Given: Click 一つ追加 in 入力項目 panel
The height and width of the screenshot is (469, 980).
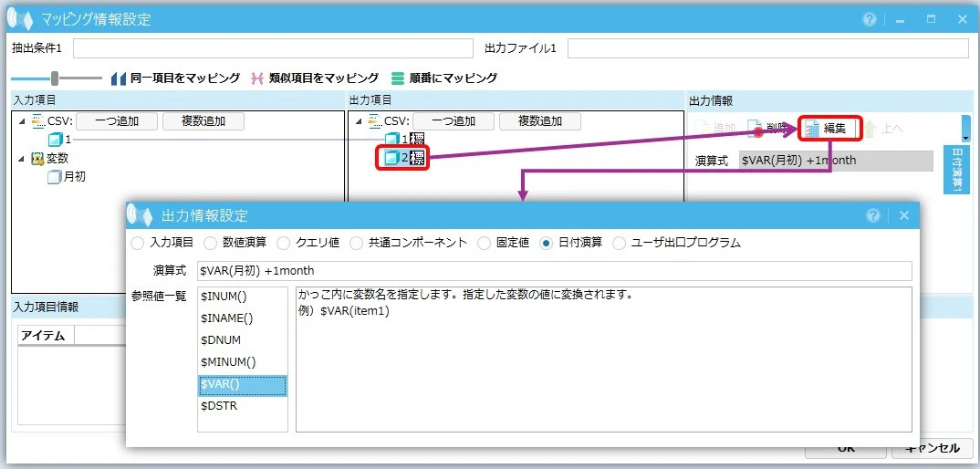Looking at the screenshot, I should tap(117, 121).
